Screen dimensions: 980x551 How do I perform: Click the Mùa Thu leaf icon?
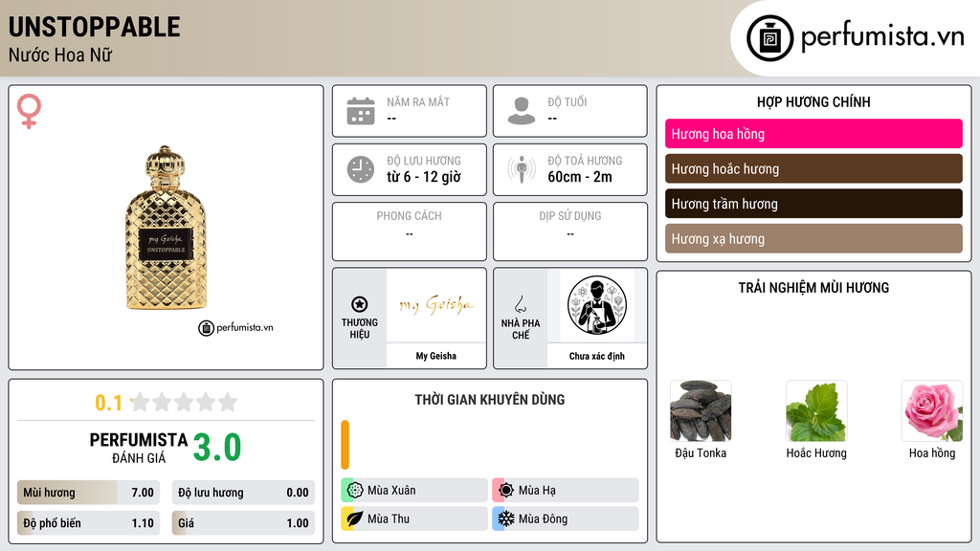pos(354,518)
